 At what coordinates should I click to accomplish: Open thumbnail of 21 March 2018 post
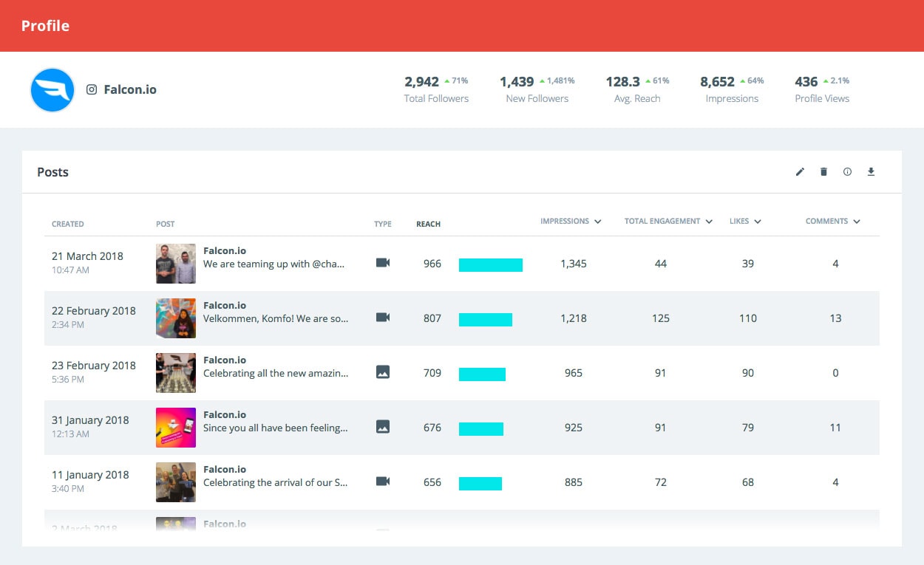pos(176,264)
